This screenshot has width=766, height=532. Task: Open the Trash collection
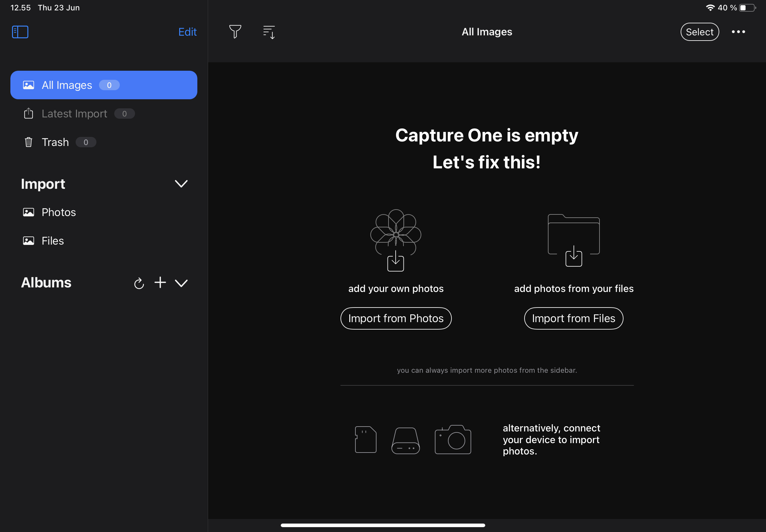click(104, 142)
